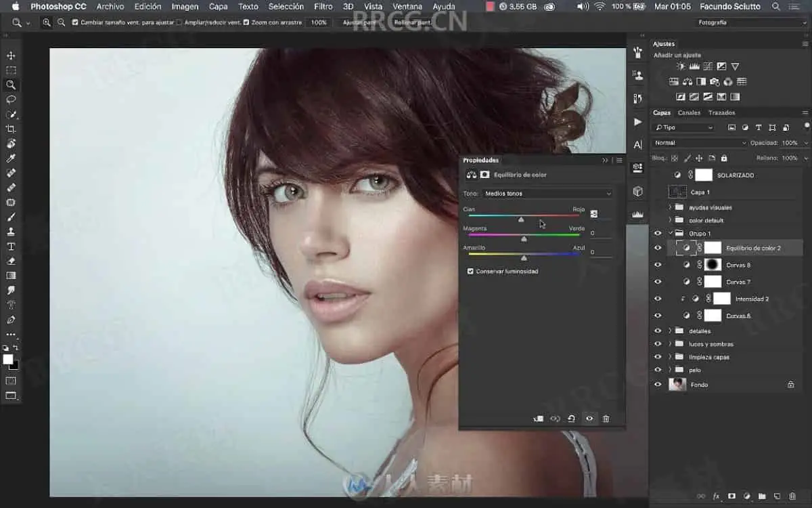Viewport: 812px width, 508px height.
Task: Select the Clone Stamp tool
Action: pyautogui.click(x=11, y=232)
